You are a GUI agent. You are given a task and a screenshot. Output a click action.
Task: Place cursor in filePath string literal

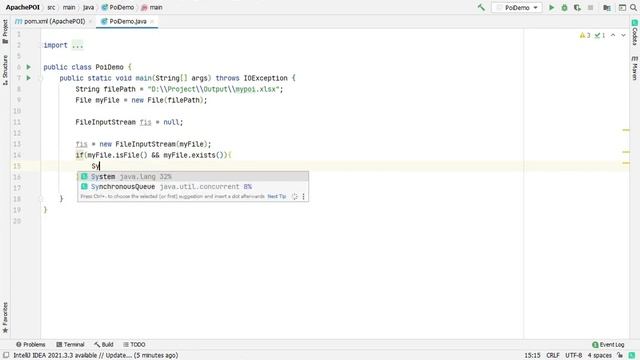click(x=215, y=89)
